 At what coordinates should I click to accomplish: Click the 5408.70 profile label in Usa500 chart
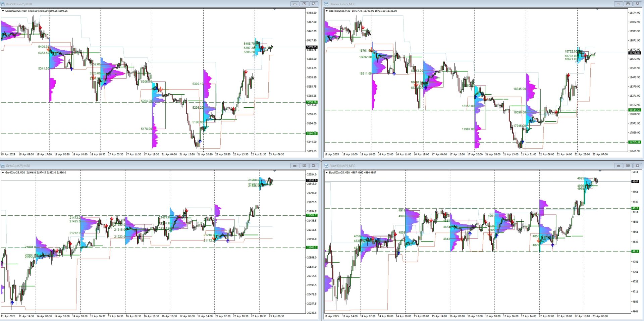tap(249, 44)
